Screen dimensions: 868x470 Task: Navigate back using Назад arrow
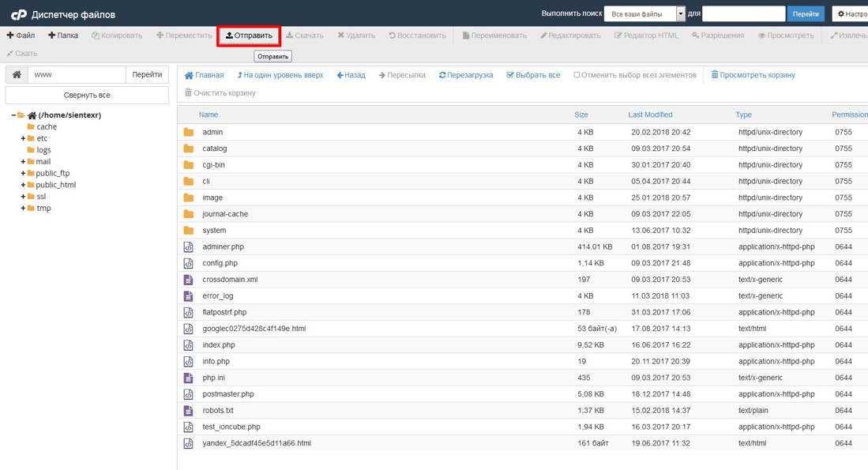click(x=351, y=75)
